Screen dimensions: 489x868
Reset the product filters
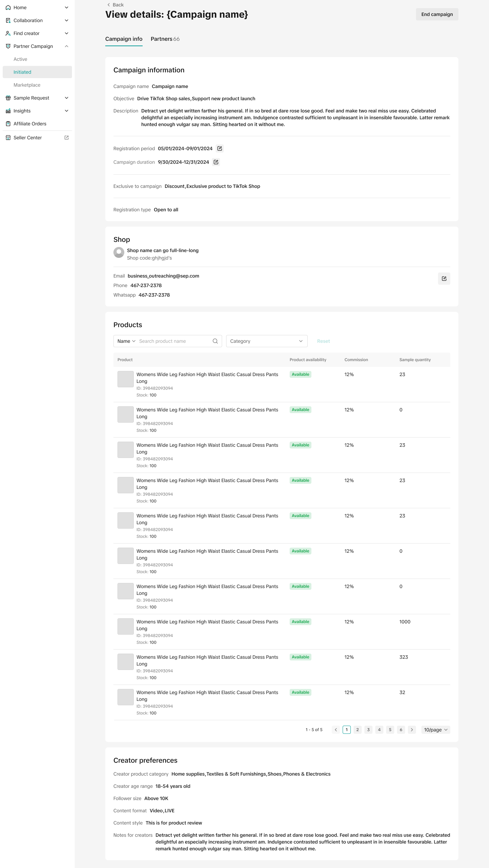tap(323, 341)
